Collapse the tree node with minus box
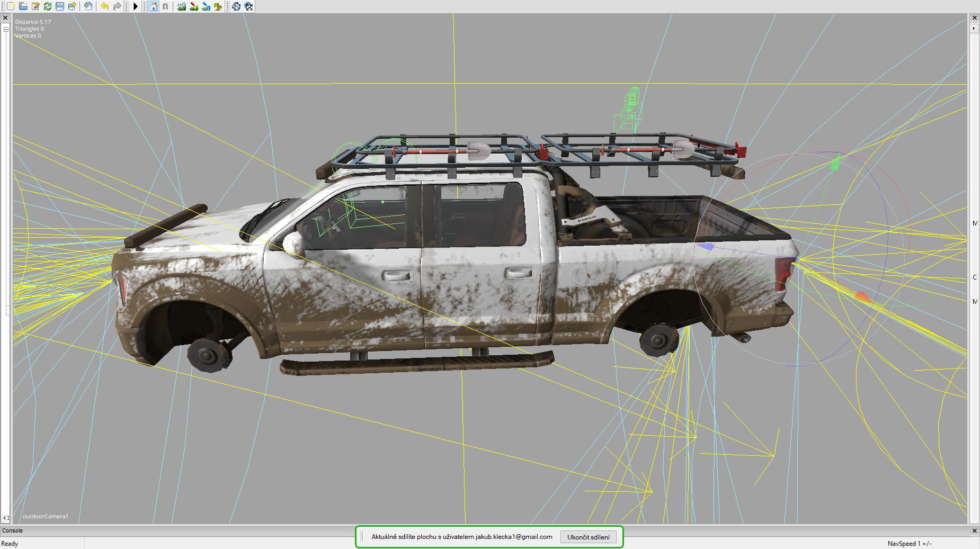Viewport: 980px width, 549px height. tap(6, 29)
